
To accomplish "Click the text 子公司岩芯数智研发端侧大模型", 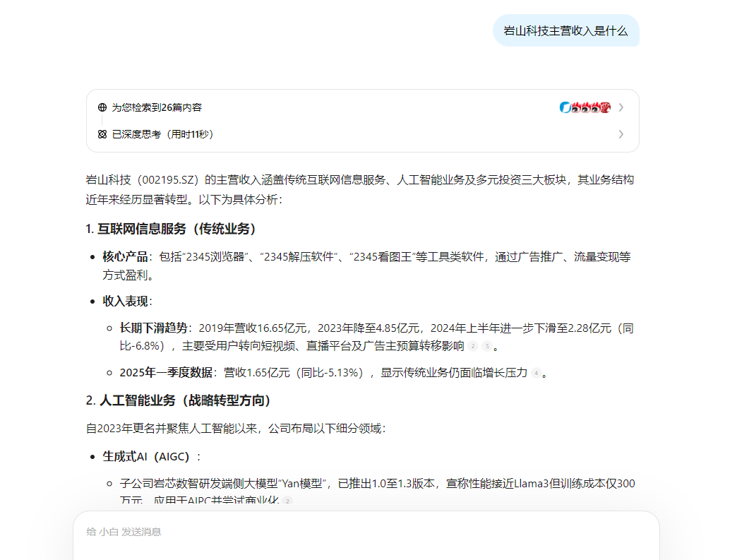I will coord(199,484).
